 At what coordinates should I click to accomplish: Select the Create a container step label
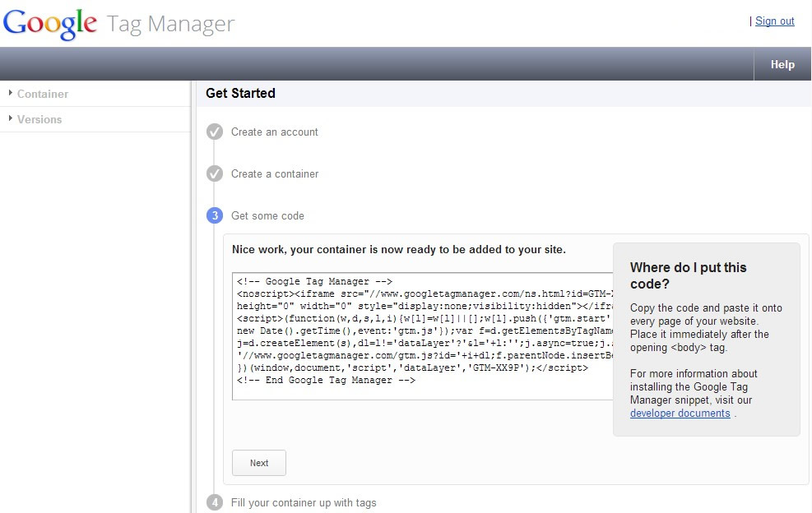point(275,174)
